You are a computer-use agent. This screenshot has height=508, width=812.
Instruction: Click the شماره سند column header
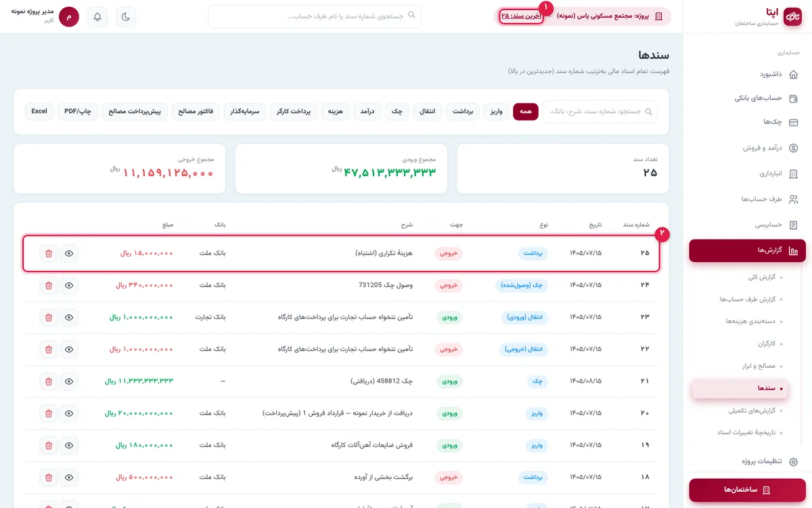(x=637, y=224)
